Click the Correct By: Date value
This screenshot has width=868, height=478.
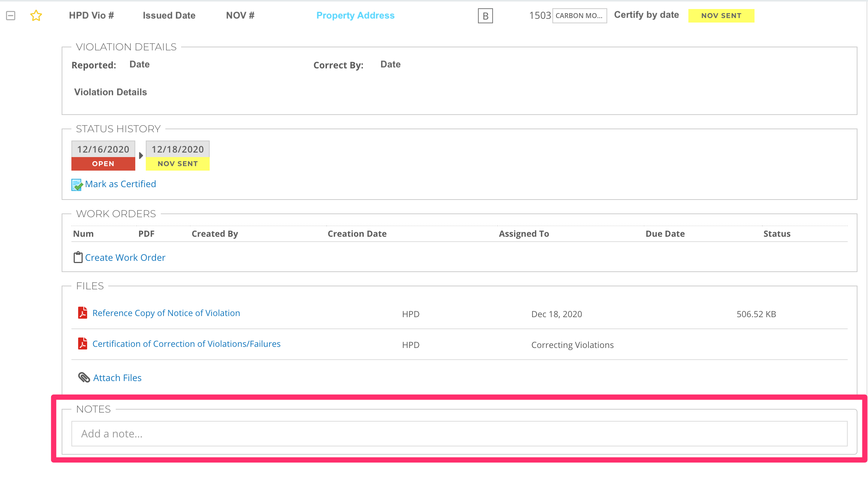tap(390, 64)
